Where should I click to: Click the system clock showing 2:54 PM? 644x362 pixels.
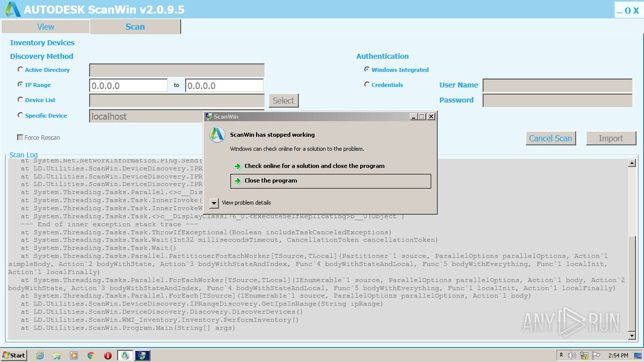click(x=618, y=355)
